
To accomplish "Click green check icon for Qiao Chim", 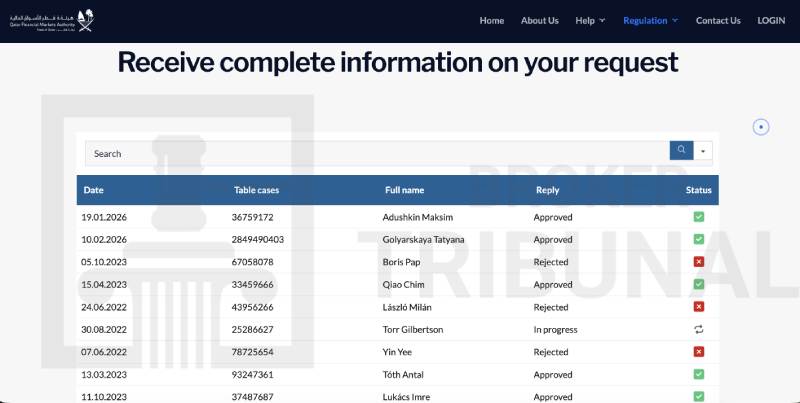I will (x=698, y=284).
